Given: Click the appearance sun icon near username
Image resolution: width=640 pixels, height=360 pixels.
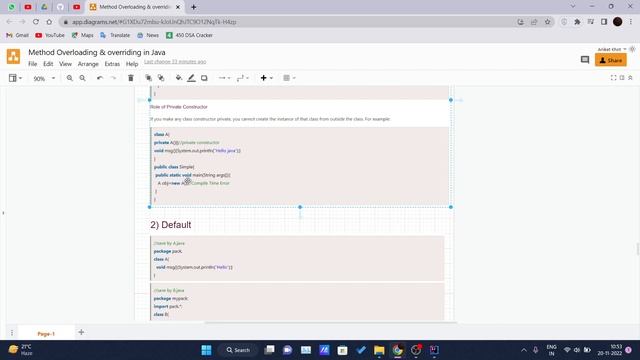Looking at the screenshot, I should point(632,49).
